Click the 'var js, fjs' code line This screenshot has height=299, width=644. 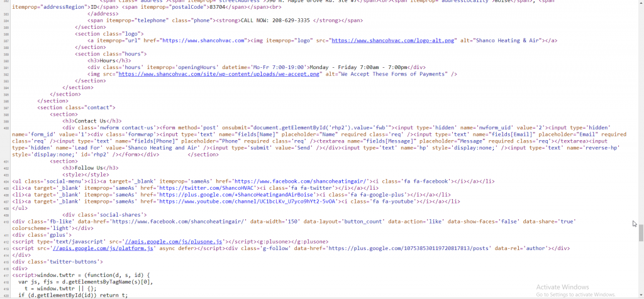tap(86, 282)
